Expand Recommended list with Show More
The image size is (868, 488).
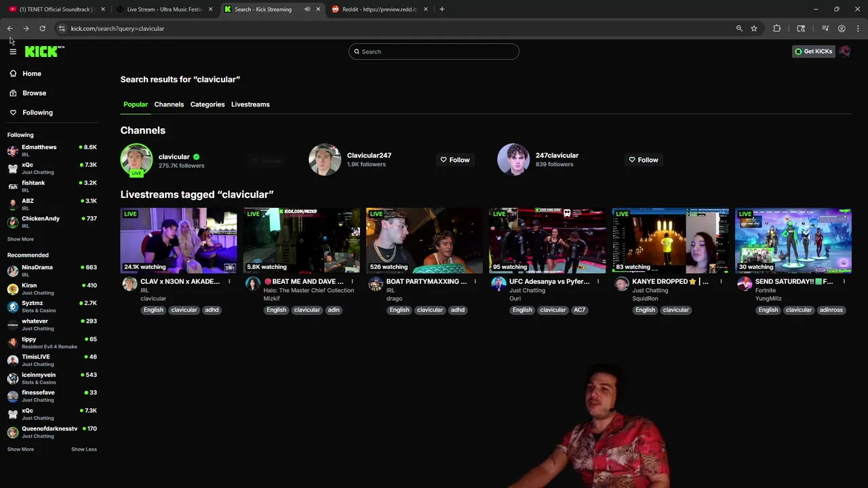point(20,449)
